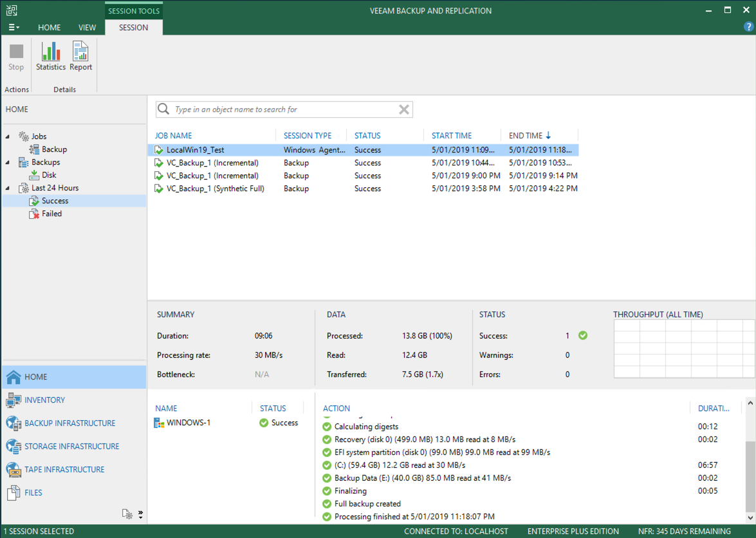Click the LocalWin19_Test job status icon
The width and height of the screenshot is (756, 538).
tap(159, 150)
